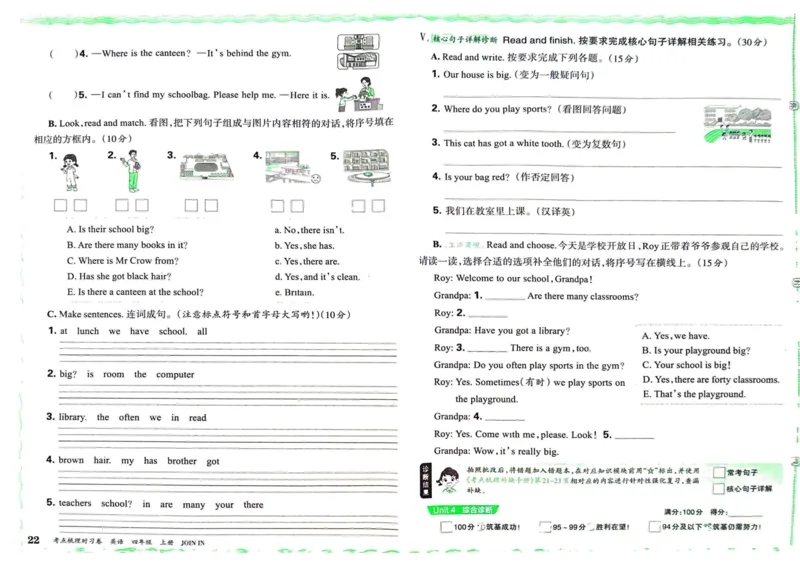The width and height of the screenshot is (800, 566).
Task: Tick the 核心句子详解 checkbox
Action: pos(718,489)
